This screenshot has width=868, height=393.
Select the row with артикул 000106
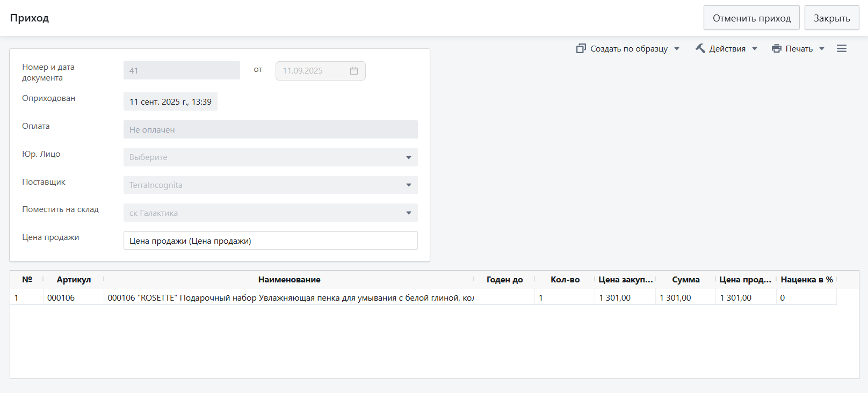(x=61, y=298)
